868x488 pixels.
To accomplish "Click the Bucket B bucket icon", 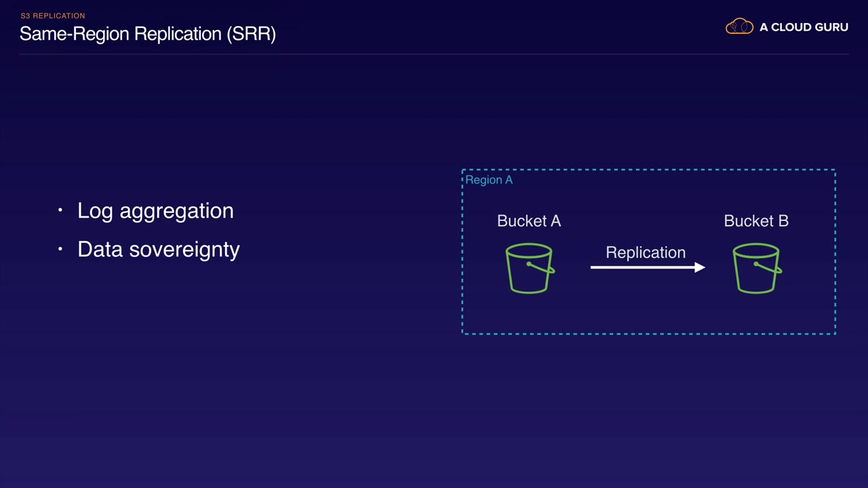I will [756, 269].
